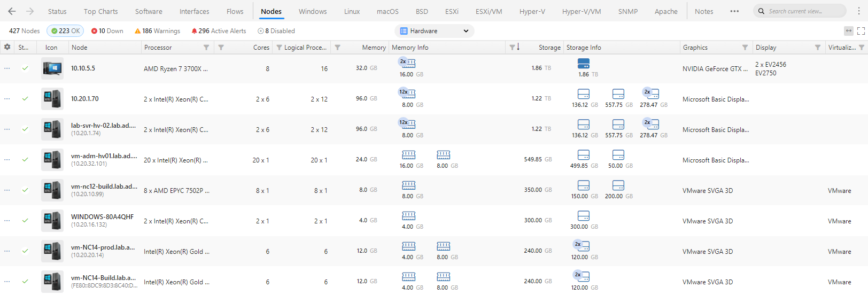Image resolution: width=868 pixels, height=295 pixels.
Task: Open the Linux tab
Action: pos(352,11)
